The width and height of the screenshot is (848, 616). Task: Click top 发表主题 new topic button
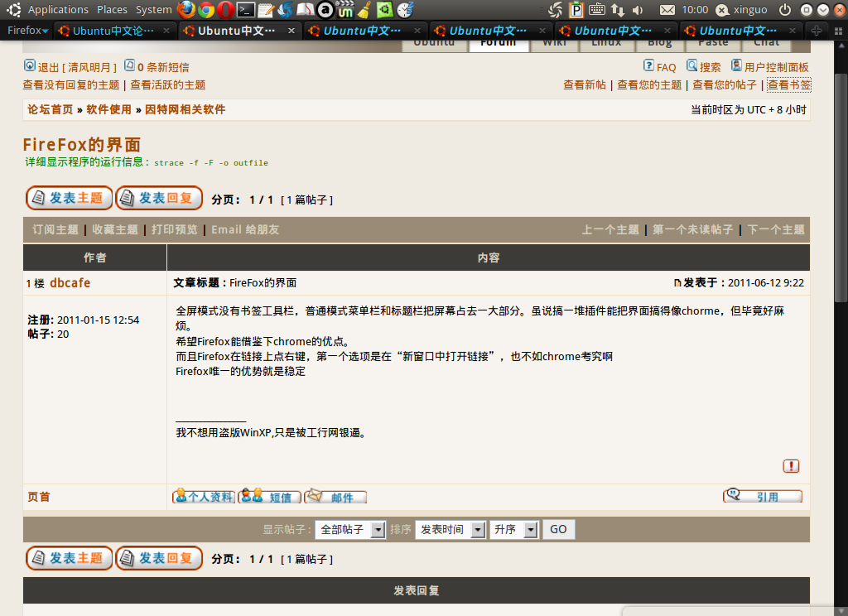point(70,198)
